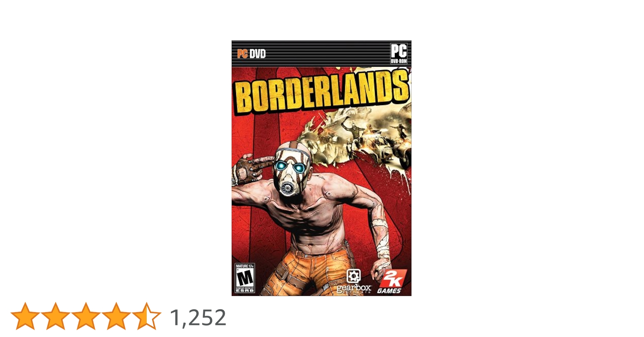
Task: Click the black striped header of cover
Action: tap(321, 54)
